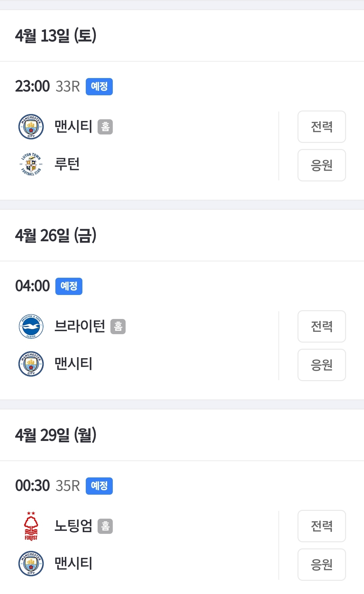Viewport: 364px width, 594px height.
Task: Tap the 예정 badge on 33R match
Action: click(x=99, y=86)
